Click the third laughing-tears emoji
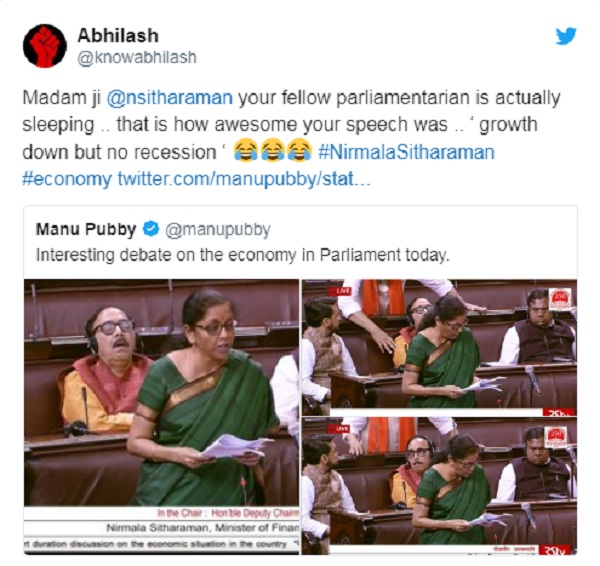The image size is (600, 566). [300, 150]
